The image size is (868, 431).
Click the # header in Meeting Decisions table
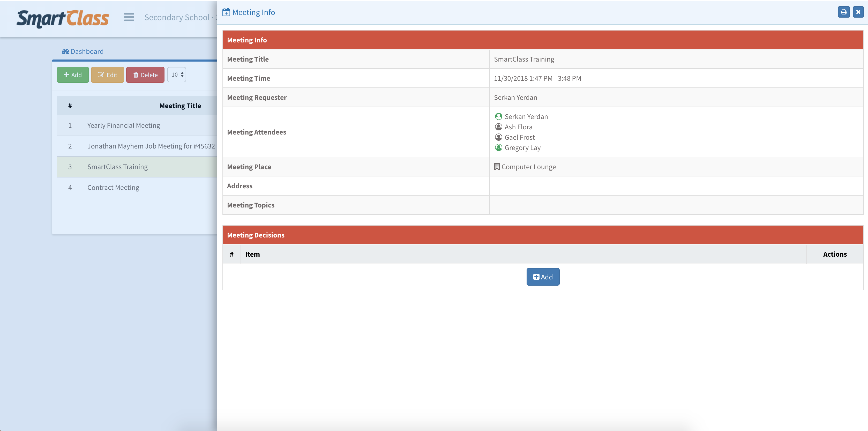(231, 254)
